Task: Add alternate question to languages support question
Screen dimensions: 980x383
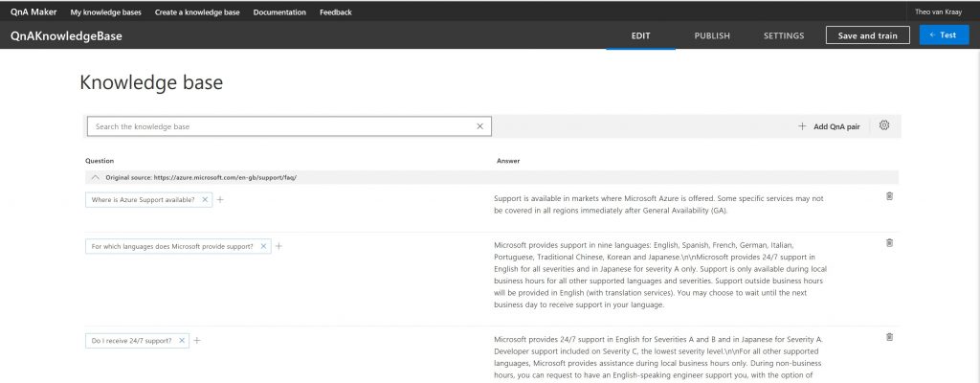Action: click(x=279, y=246)
